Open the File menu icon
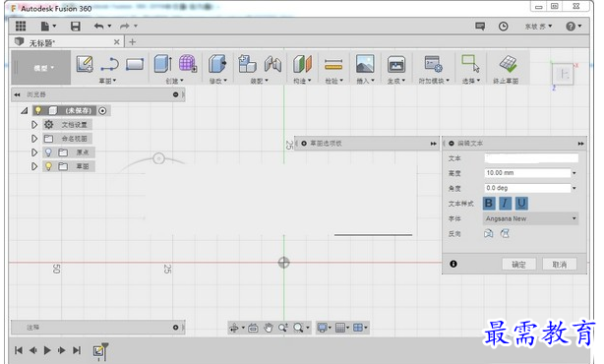 tap(48, 26)
